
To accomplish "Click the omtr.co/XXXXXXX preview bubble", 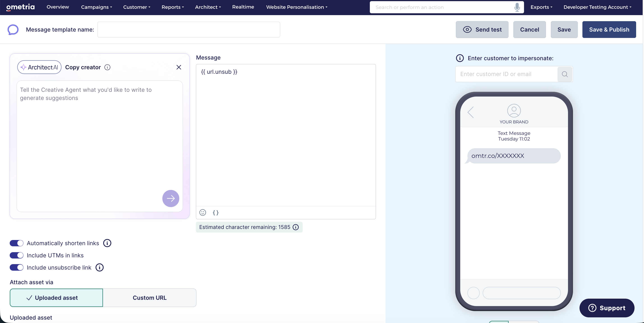I will pyautogui.click(x=513, y=156).
